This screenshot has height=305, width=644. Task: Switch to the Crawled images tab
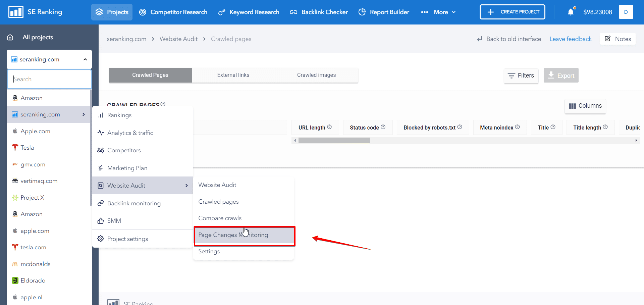[316, 75]
